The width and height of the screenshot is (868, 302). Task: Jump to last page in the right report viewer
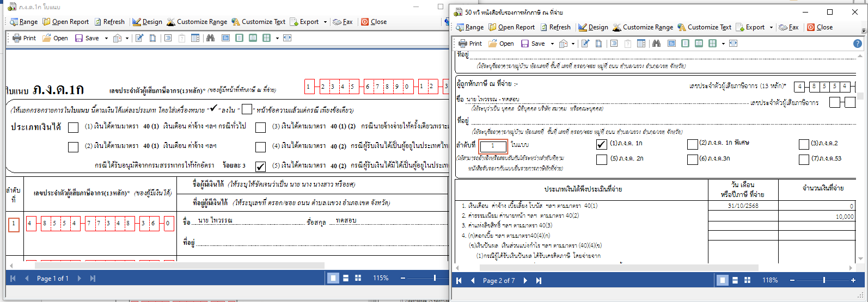pos(539,280)
